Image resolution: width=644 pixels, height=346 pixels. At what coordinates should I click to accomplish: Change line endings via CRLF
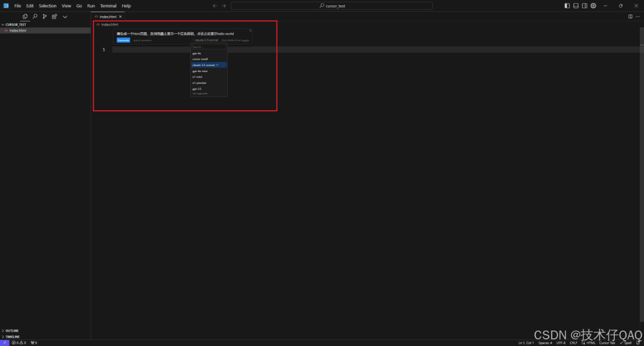point(574,342)
